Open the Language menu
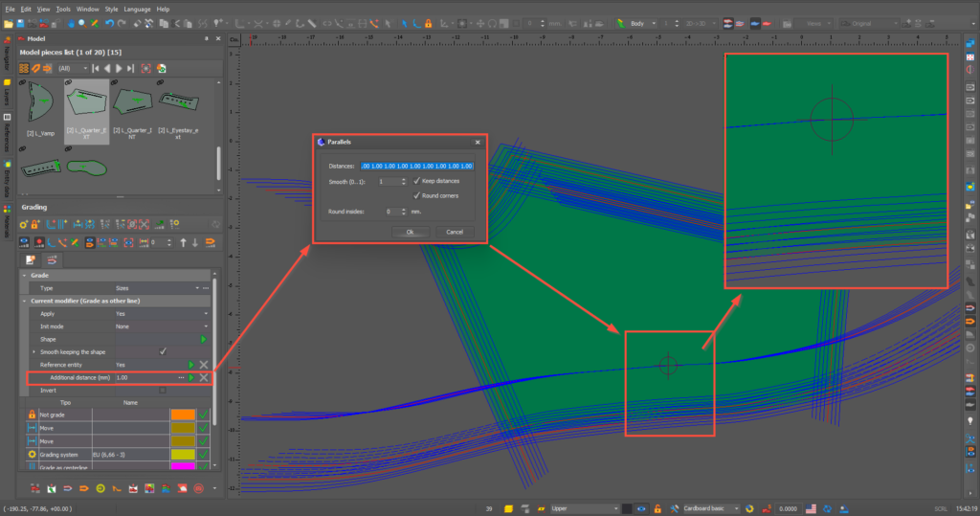This screenshot has height=516, width=980. coord(137,9)
